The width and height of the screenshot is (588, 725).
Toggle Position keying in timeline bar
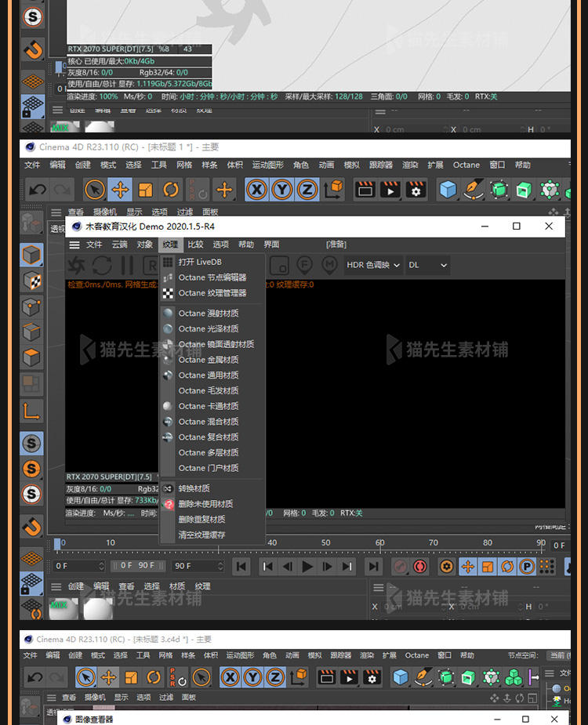pyautogui.click(x=468, y=567)
